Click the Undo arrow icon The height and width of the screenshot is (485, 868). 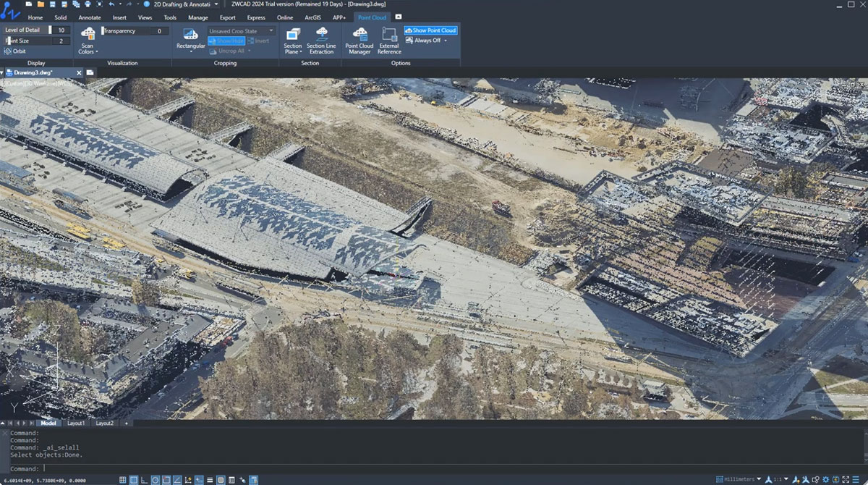pyautogui.click(x=111, y=4)
